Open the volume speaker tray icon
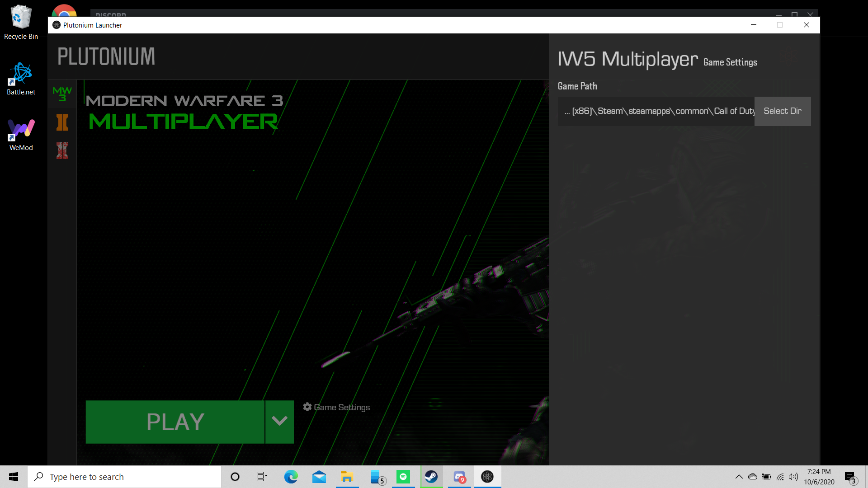The image size is (868, 488). (x=793, y=477)
